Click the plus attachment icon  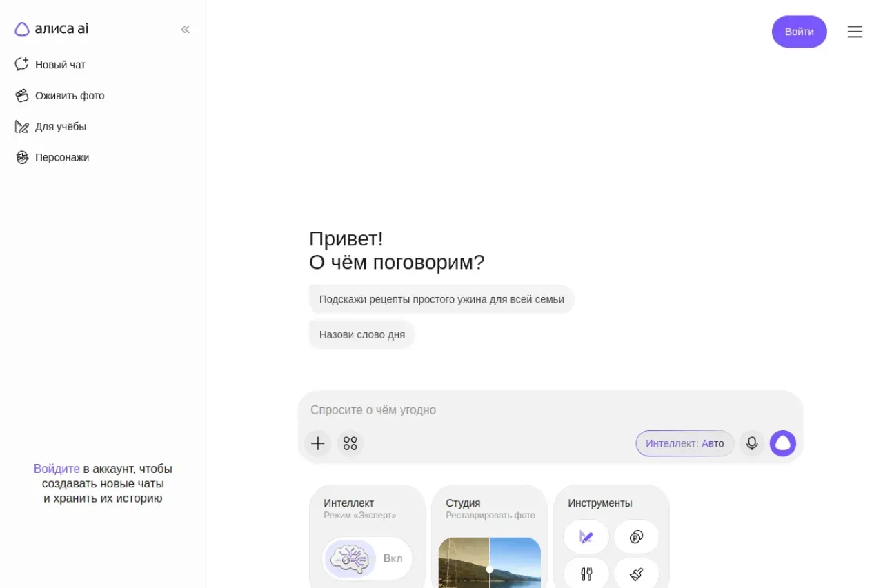(317, 443)
